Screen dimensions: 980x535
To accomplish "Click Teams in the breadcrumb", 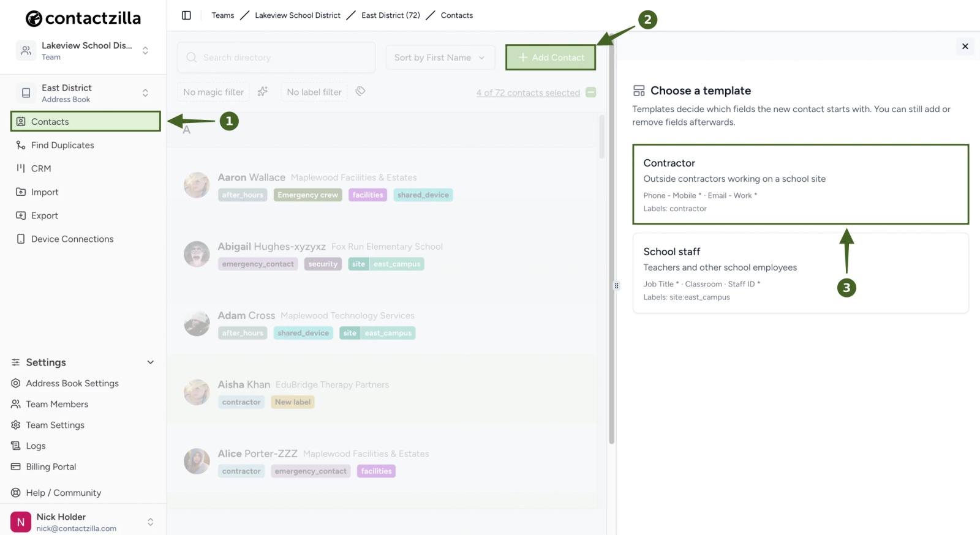I will coord(223,15).
